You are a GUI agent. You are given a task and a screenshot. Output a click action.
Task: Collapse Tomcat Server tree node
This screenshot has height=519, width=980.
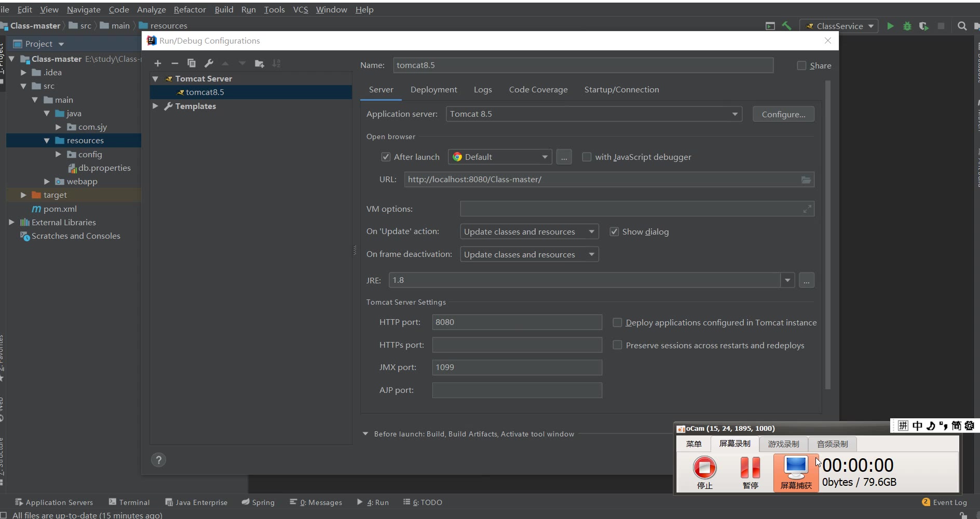[x=155, y=79]
